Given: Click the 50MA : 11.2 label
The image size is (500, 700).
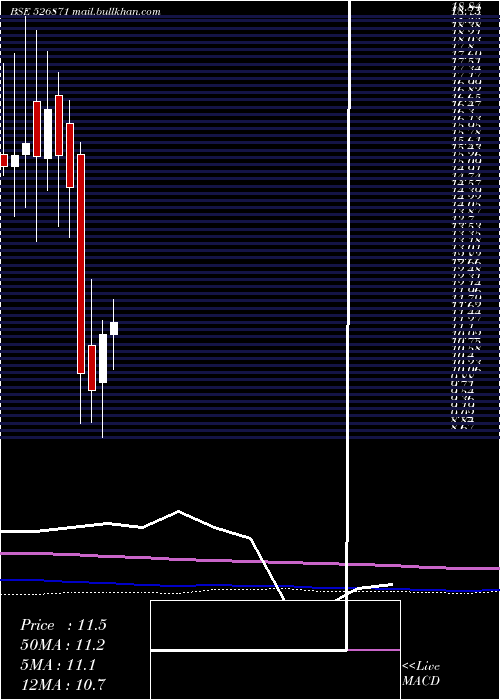Looking at the screenshot, I should click(x=63, y=645).
